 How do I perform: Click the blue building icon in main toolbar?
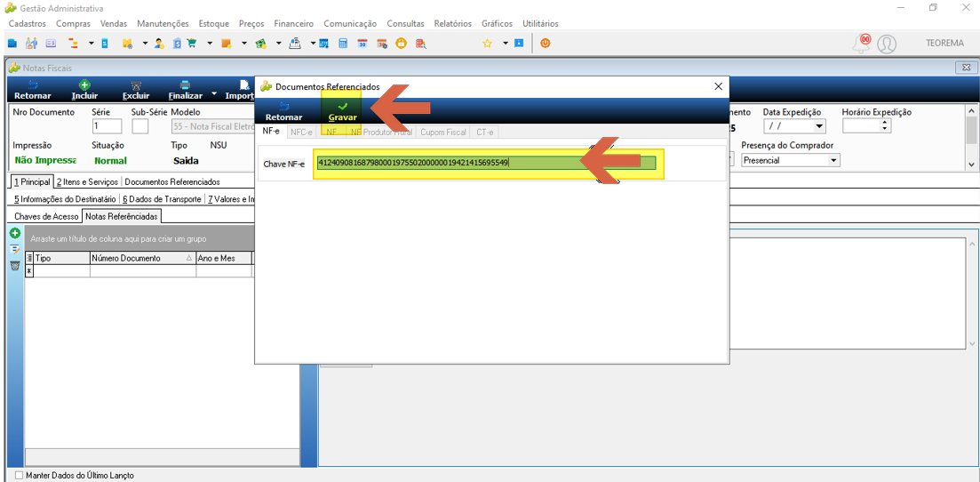(12, 44)
